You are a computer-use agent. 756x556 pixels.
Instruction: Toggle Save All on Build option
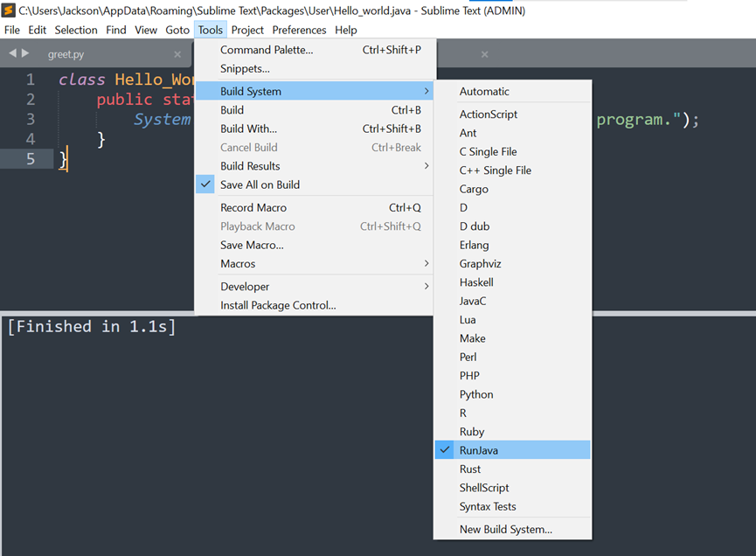pos(314,184)
